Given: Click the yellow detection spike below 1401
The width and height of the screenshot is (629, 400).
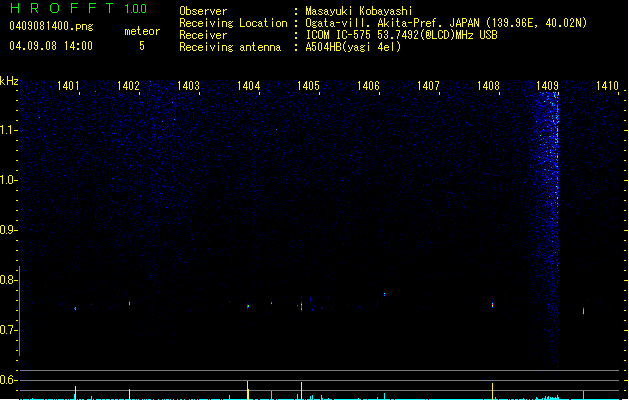Looking at the screenshot, I should (75, 393).
